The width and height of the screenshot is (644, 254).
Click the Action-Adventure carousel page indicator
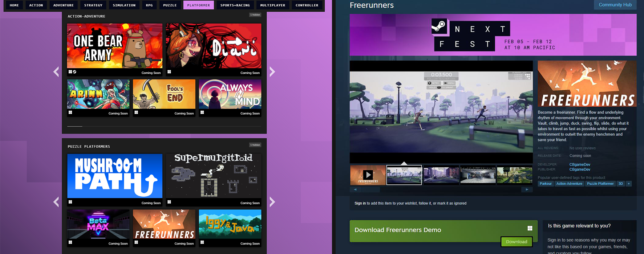pyautogui.click(x=75, y=126)
